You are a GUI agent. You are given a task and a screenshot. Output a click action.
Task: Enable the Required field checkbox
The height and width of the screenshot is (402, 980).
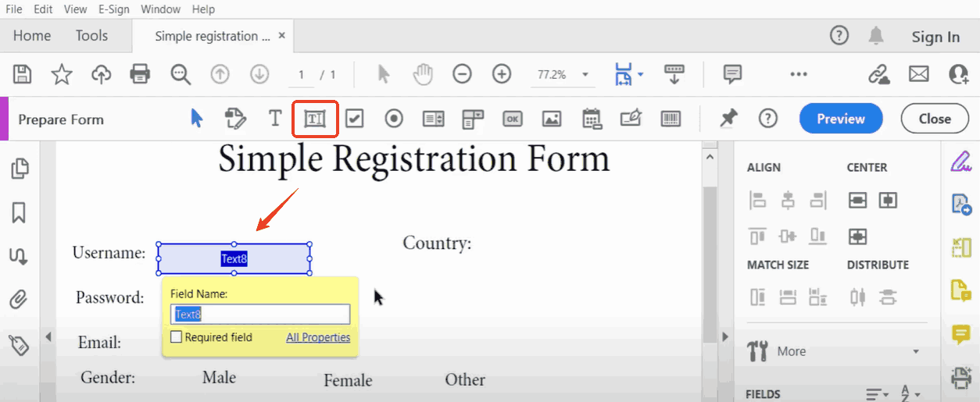point(177,337)
